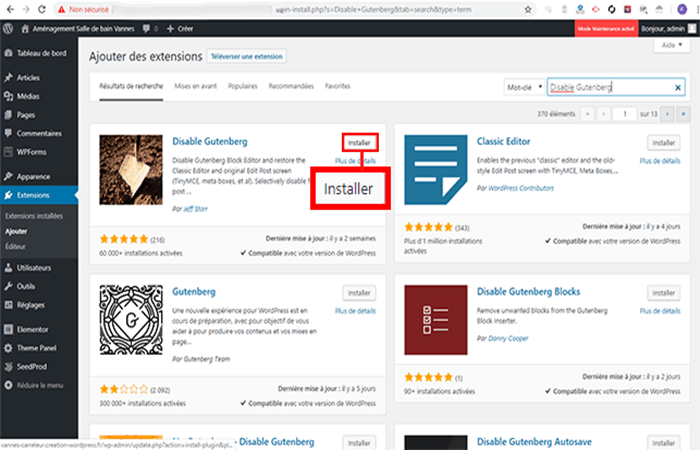The width and height of the screenshot is (700, 450).
Task: Install the Gutenberg plugin
Action: (x=359, y=293)
